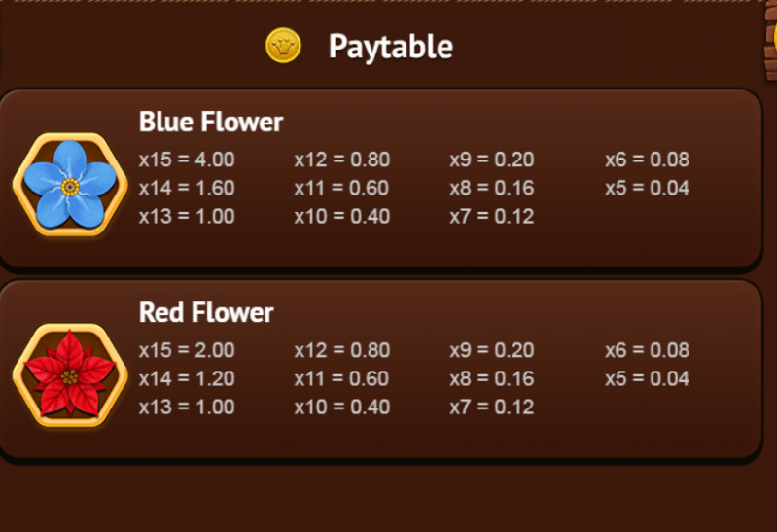Click Blue Flower x5 = 0.04 entry
Image resolution: width=777 pixels, height=532 pixels.
(647, 188)
